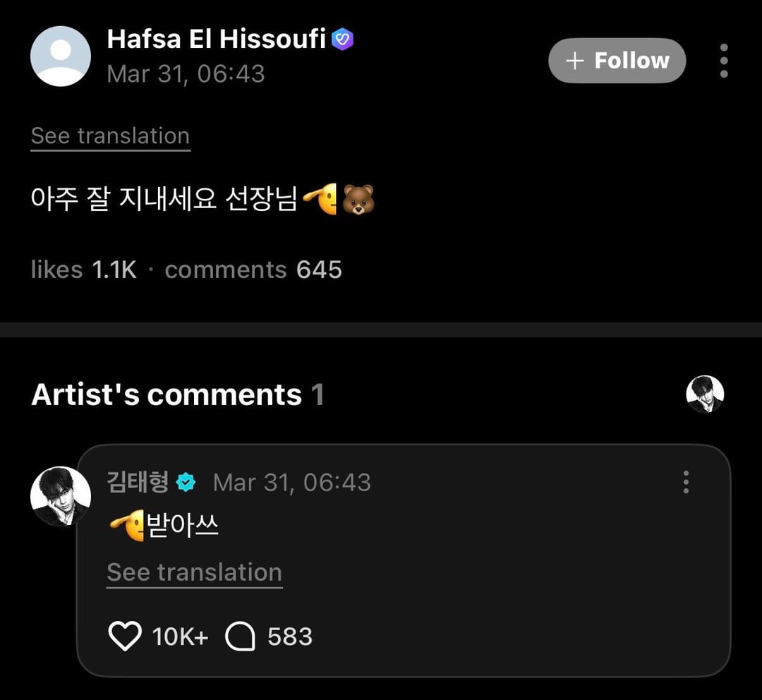Like the artist comment with the heart toggle

tap(126, 636)
